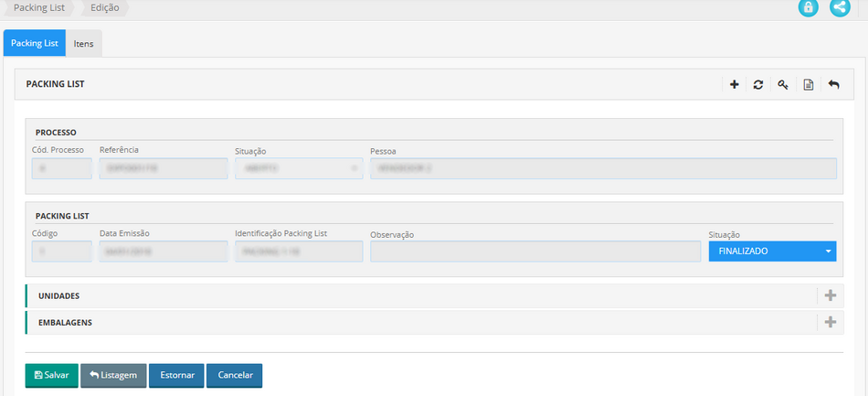Expand Unidades section with plus icon
868x396 pixels.
point(830,296)
